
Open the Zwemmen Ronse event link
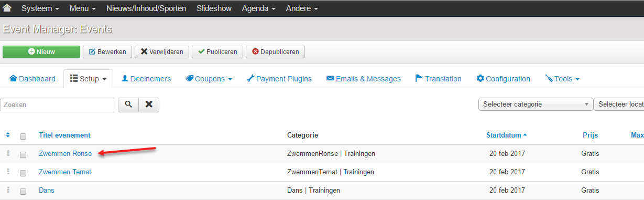[x=66, y=153]
